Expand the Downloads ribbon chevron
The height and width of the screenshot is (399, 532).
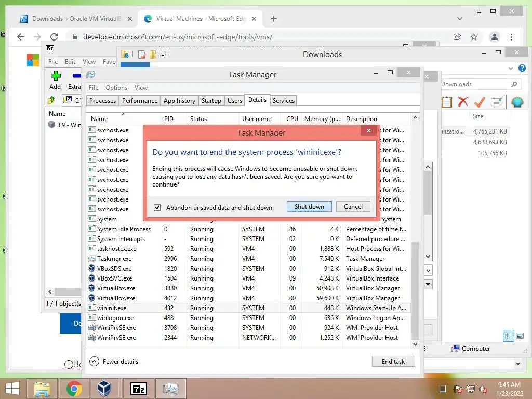coord(511,68)
